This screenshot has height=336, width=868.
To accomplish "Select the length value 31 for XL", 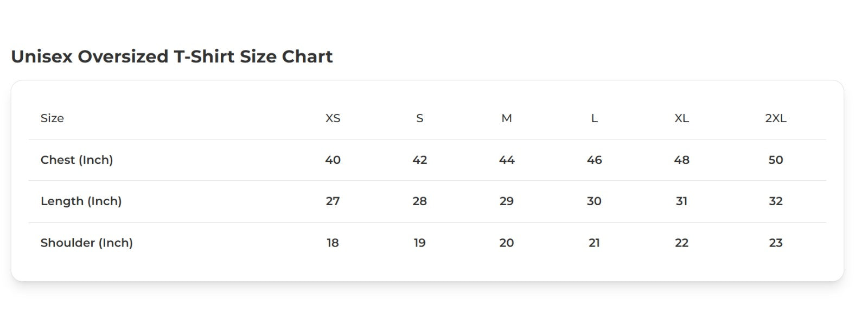I will point(681,201).
